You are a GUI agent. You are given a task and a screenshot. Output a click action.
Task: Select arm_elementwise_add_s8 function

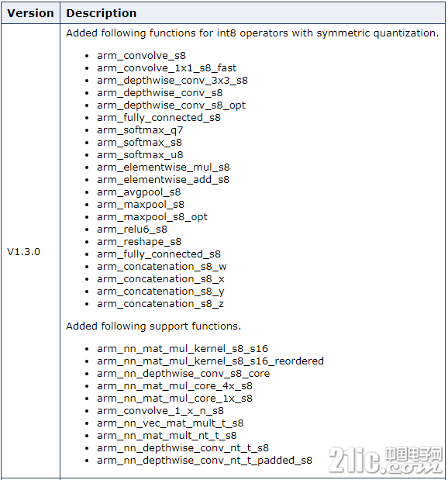coord(163,180)
